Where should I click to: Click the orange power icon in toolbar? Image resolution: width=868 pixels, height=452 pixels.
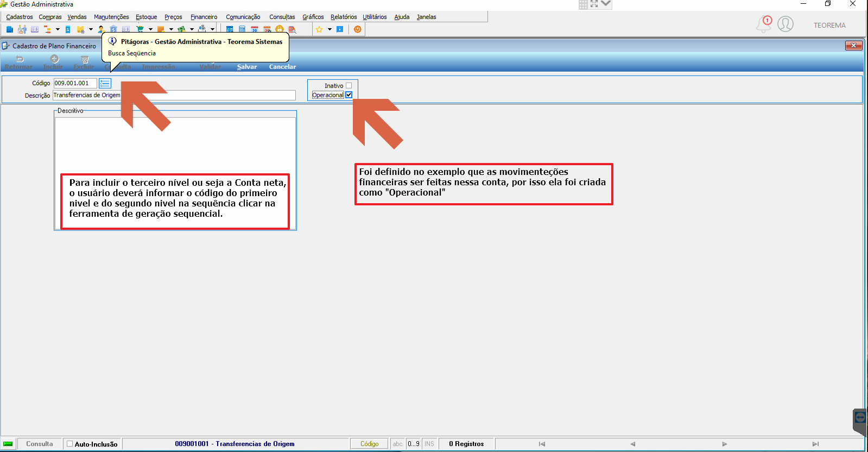click(357, 29)
